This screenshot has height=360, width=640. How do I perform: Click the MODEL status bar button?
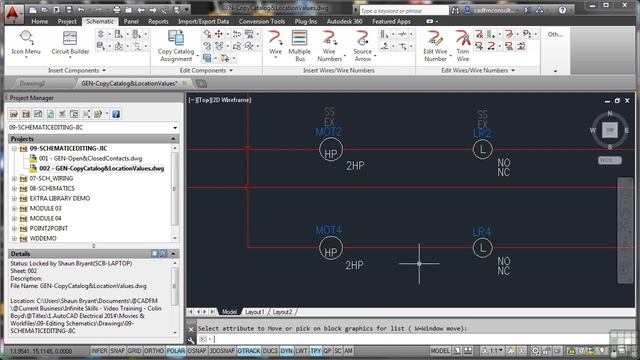pyautogui.click(x=440, y=351)
